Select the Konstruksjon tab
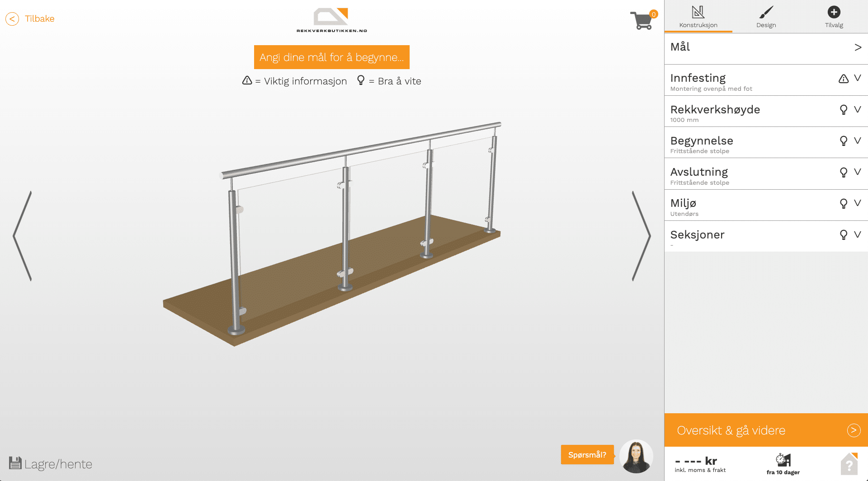868x481 pixels. (x=698, y=17)
